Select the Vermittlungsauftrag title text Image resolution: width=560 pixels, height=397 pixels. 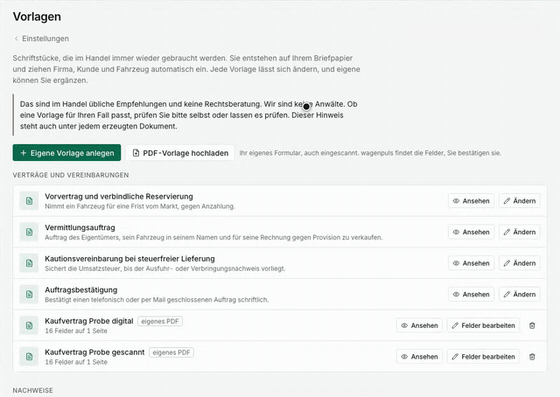click(80, 227)
